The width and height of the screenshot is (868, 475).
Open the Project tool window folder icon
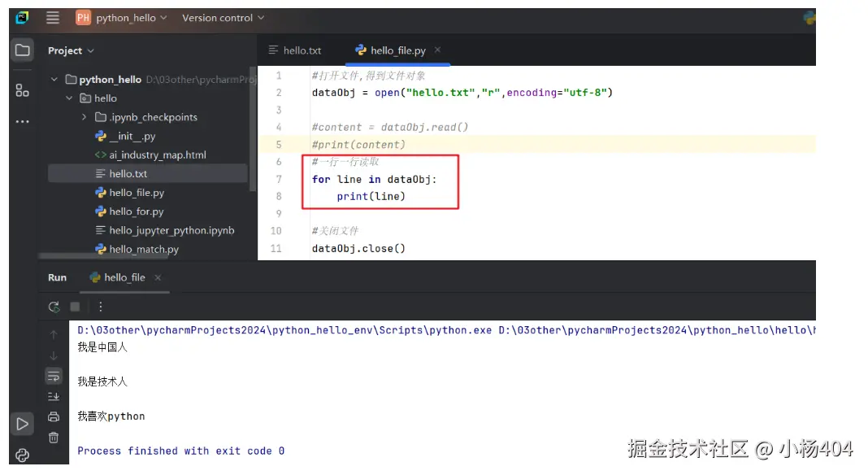point(22,50)
